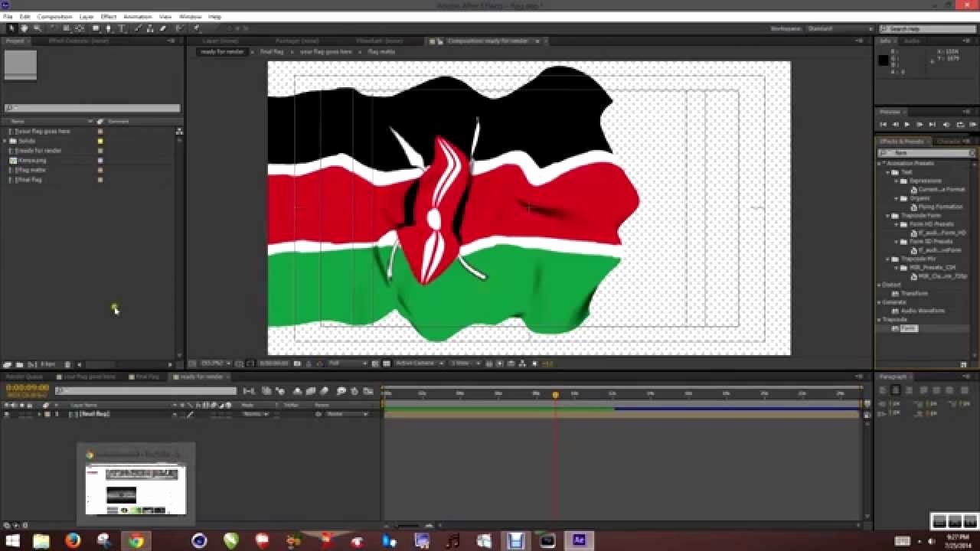Image resolution: width=980 pixels, height=551 pixels.
Task: Play the preview in Preview panel
Action: point(907,124)
